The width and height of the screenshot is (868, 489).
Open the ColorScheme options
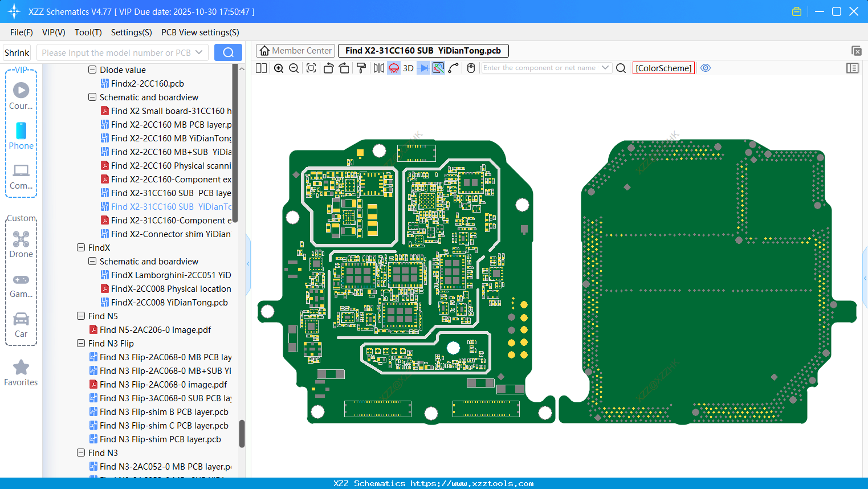[663, 68]
